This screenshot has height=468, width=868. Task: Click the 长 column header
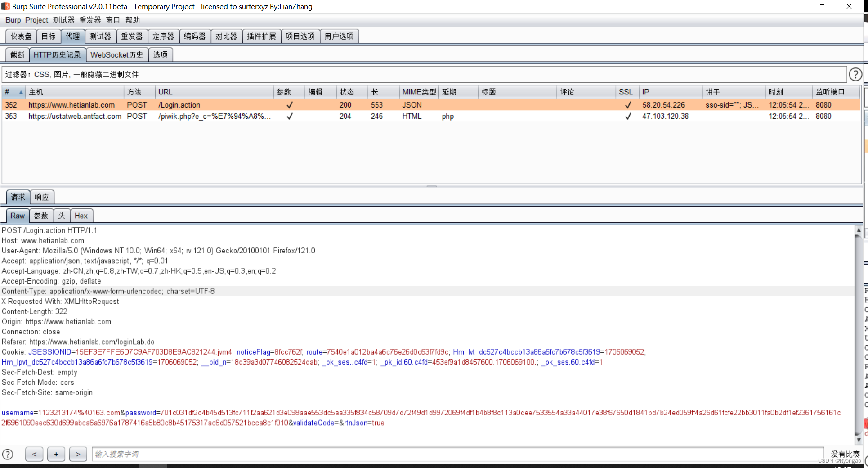point(383,92)
